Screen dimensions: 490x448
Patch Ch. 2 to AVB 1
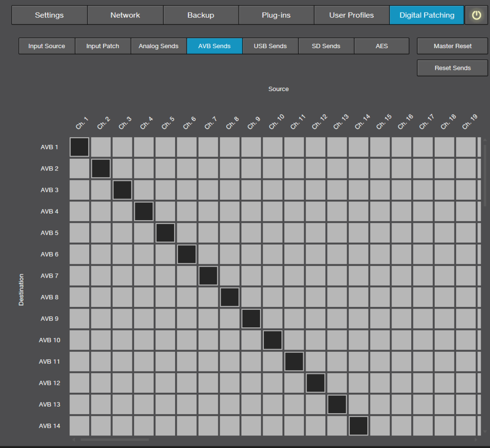coord(101,147)
